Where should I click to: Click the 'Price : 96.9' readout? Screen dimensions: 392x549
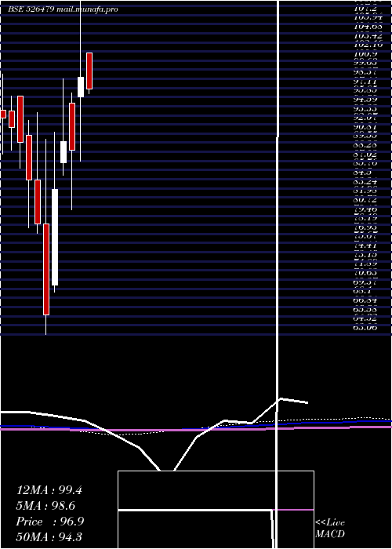50,522
